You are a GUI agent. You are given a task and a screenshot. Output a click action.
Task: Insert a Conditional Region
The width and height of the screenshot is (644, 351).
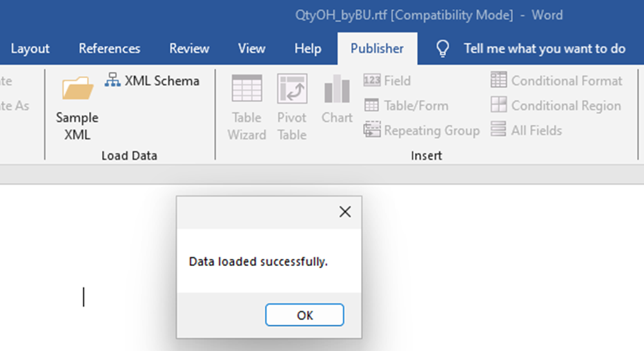tap(556, 106)
